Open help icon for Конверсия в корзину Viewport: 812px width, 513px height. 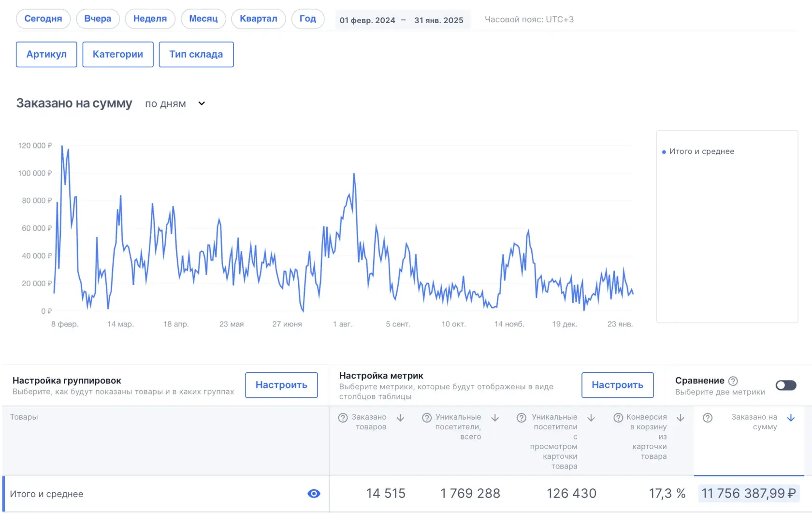[618, 418]
